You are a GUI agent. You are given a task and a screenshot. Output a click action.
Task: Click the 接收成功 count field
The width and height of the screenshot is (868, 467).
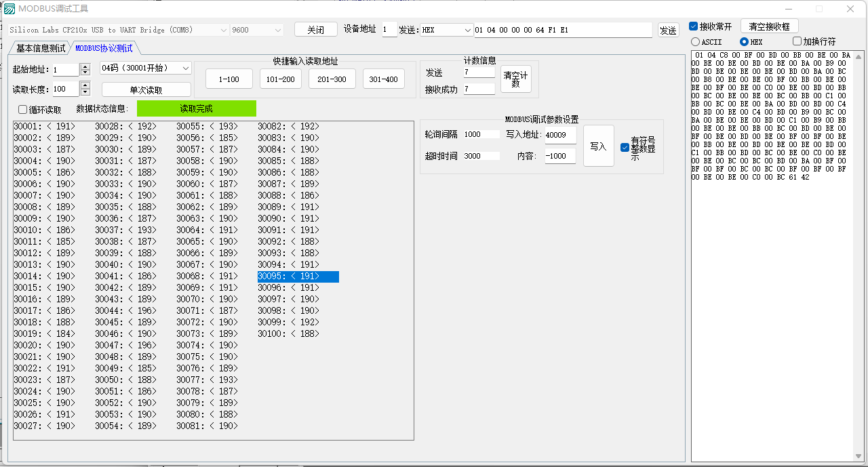coord(479,89)
